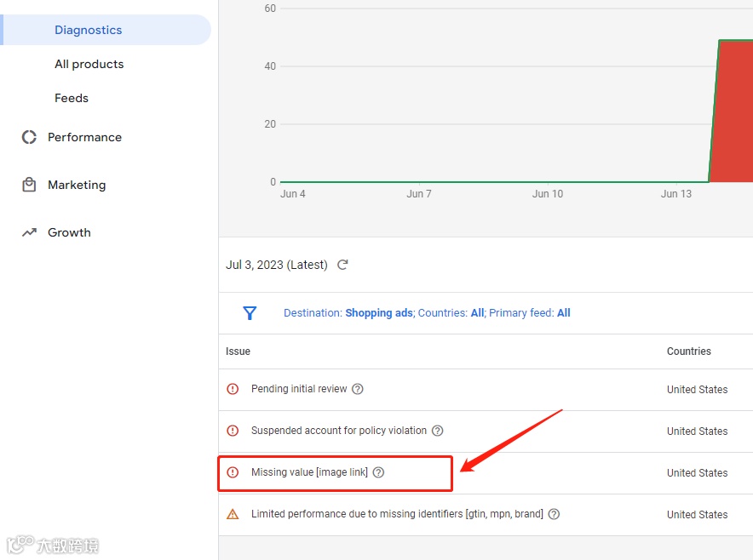This screenshot has height=560, width=753.
Task: Open the Performance section icon
Action: 29,137
